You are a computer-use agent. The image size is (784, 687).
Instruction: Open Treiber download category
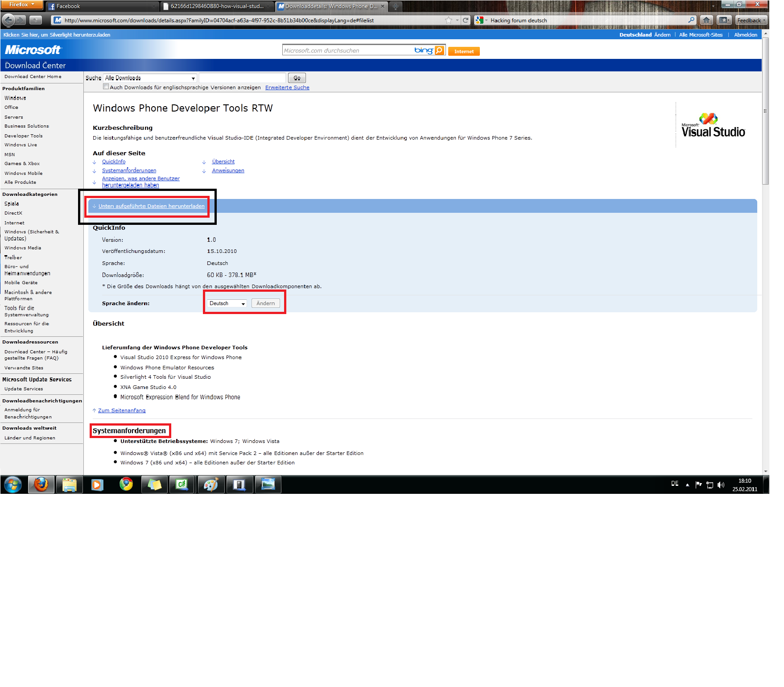coord(13,257)
